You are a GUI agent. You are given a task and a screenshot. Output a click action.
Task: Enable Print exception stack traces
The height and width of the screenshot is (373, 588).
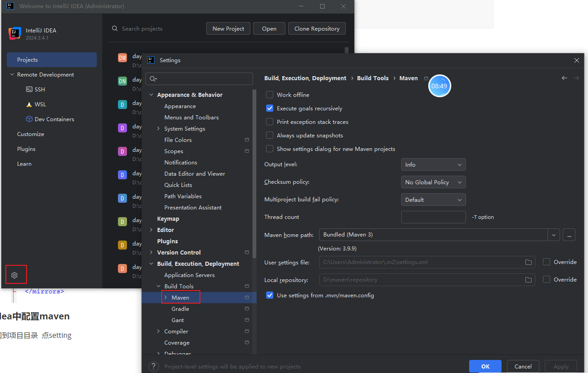[x=270, y=122]
